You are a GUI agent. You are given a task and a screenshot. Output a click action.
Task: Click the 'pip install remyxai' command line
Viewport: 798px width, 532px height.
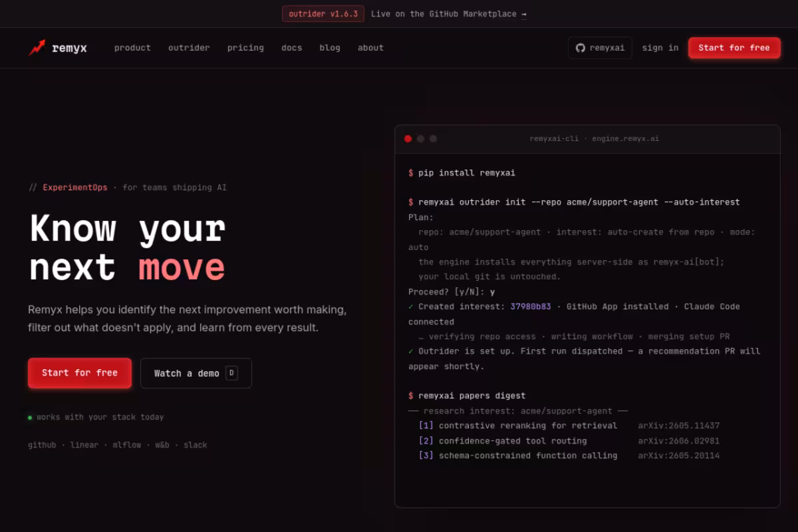tap(462, 173)
